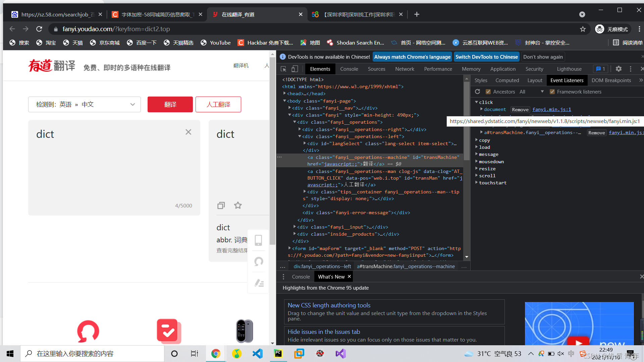
Task: Toggle the Framework listeners checkbox
Action: point(552,92)
